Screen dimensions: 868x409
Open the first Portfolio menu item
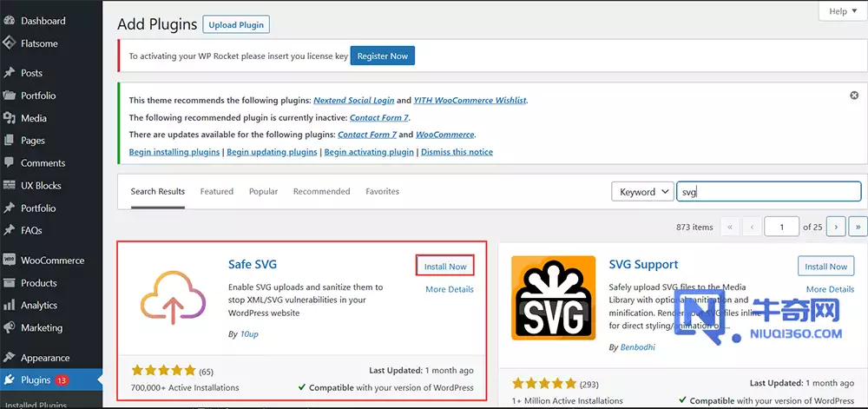[38, 96]
